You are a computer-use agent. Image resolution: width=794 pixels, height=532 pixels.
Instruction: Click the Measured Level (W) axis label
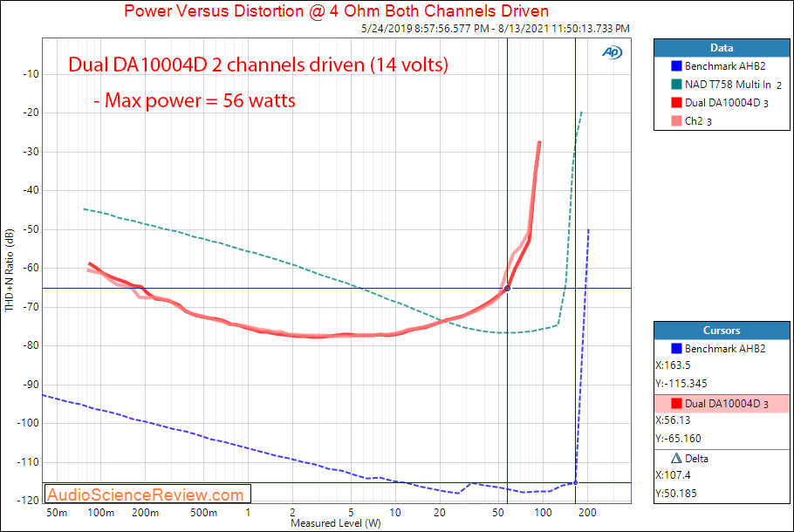pyautogui.click(x=336, y=523)
